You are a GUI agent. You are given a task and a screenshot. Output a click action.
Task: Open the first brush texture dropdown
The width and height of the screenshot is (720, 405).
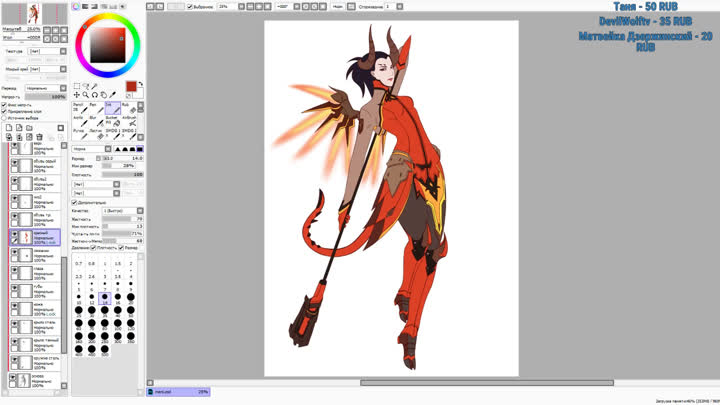point(96,184)
